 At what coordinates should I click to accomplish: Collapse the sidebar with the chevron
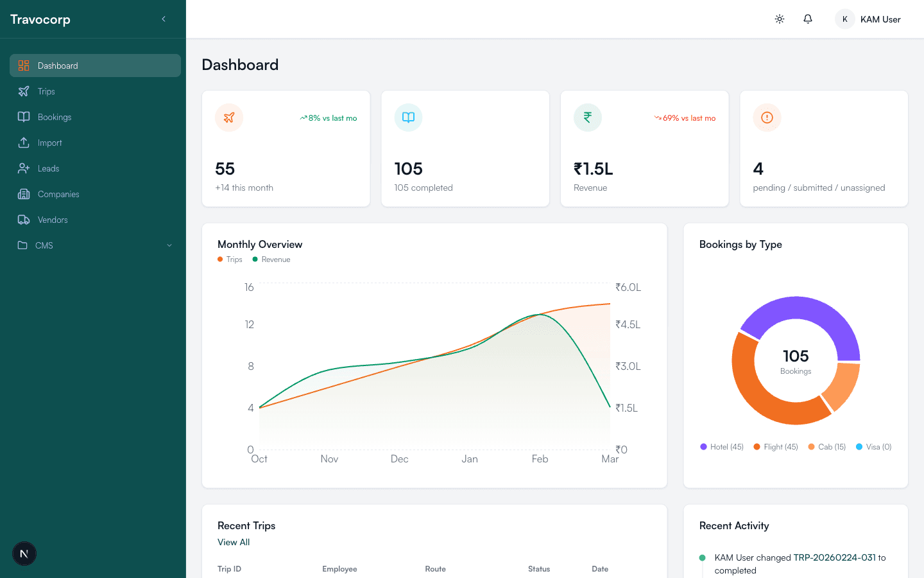(163, 19)
